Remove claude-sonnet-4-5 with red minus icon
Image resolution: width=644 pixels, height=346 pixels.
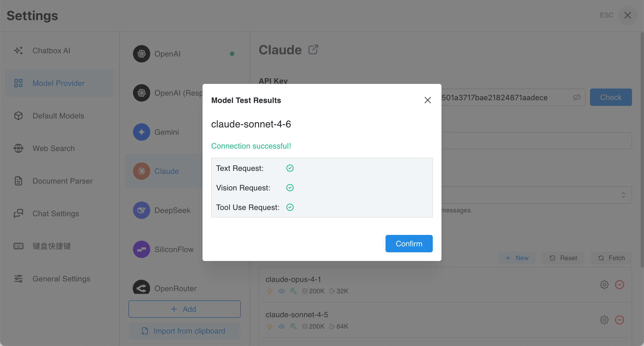pyautogui.click(x=619, y=320)
